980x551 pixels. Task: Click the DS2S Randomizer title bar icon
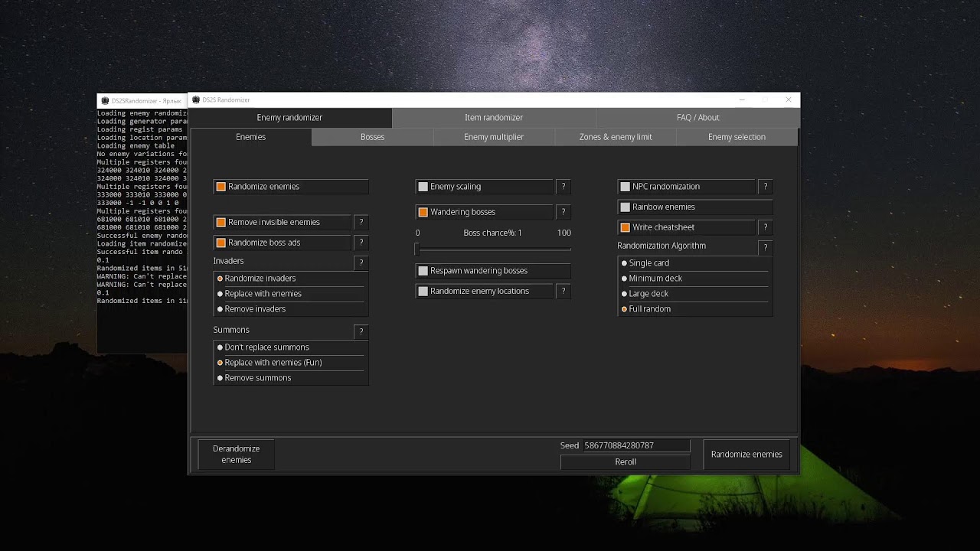click(x=196, y=99)
